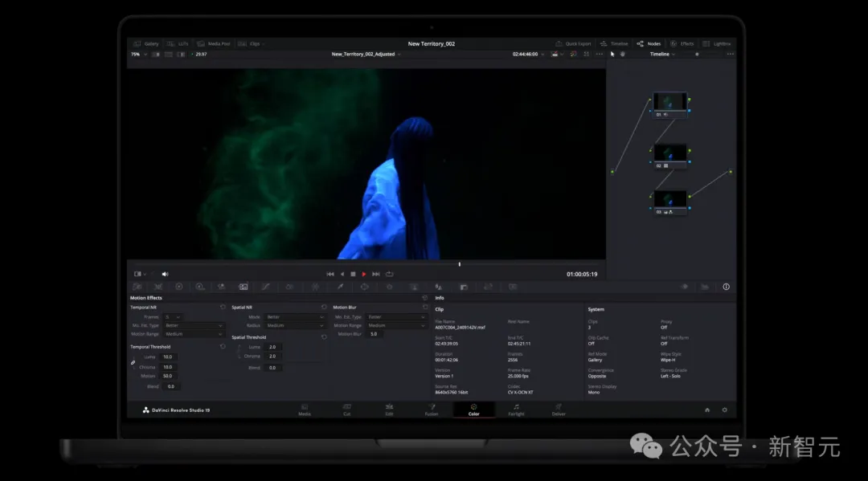Stop playback
Viewport: 868px width, 481px height.
tap(353, 274)
